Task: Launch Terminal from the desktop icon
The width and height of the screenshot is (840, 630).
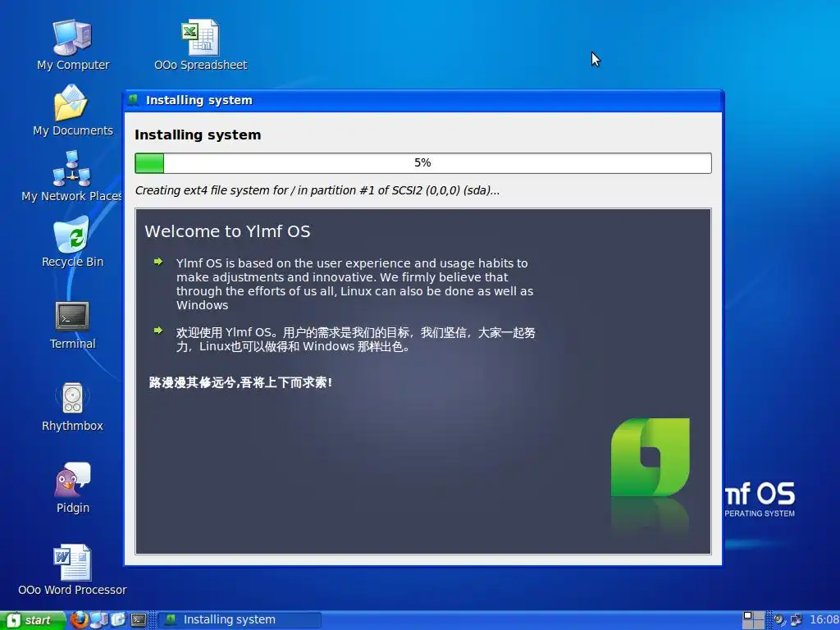Action: pos(72,323)
